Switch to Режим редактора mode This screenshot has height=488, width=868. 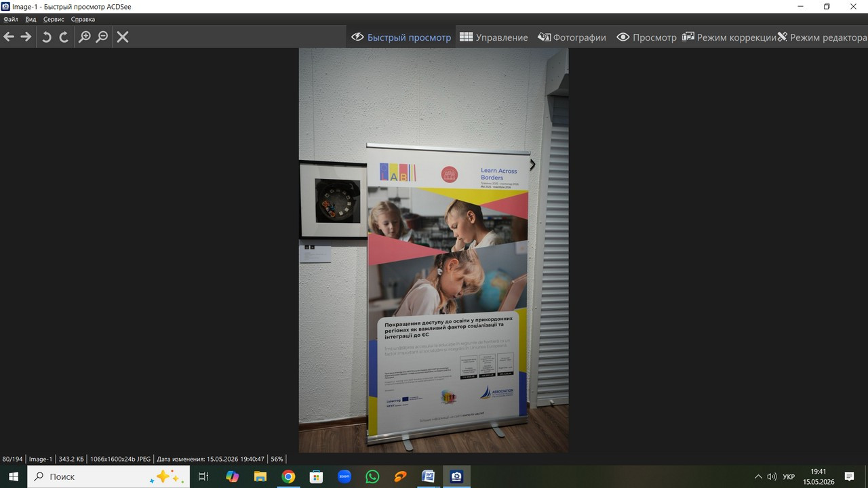click(822, 37)
